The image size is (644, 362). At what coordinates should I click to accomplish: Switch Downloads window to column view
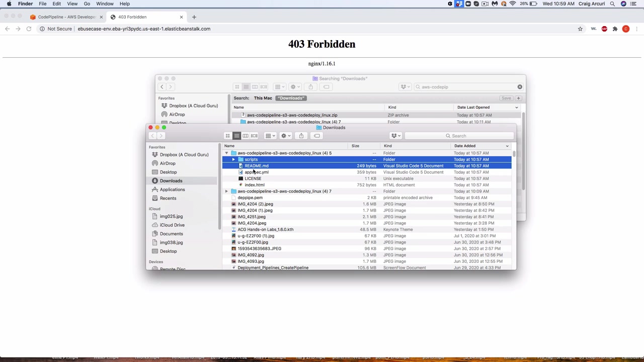click(x=246, y=136)
